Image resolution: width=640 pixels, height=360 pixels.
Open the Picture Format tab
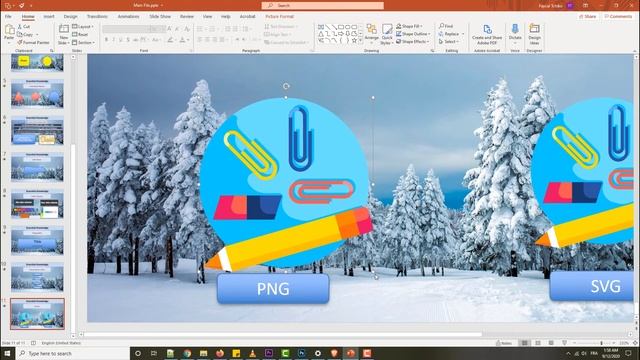point(280,16)
